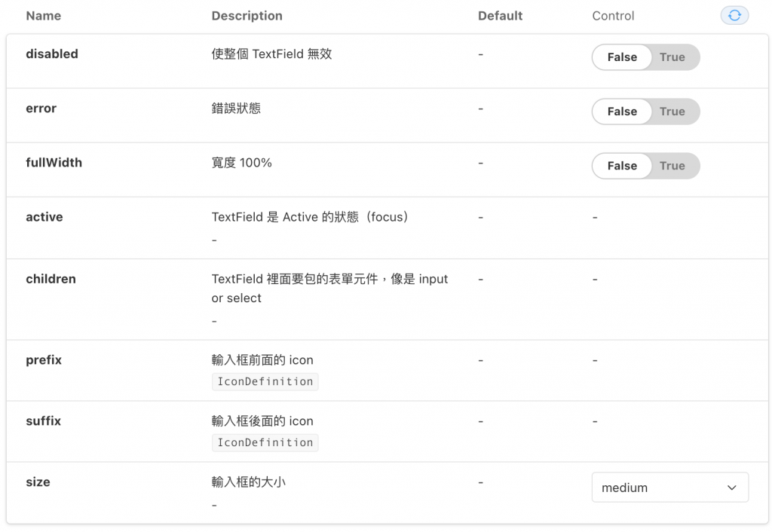Click the reset controls refresh icon
The width and height of the screenshot is (772, 532).
click(x=734, y=15)
